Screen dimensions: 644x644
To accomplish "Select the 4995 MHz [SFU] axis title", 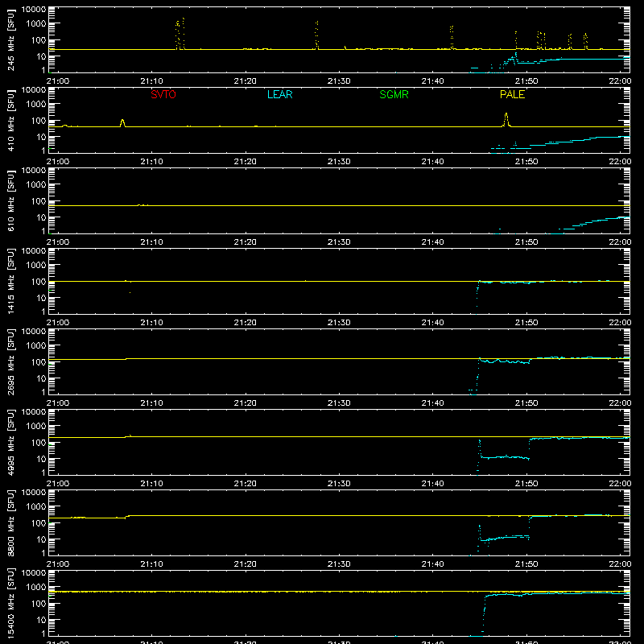I will [x=11, y=442].
